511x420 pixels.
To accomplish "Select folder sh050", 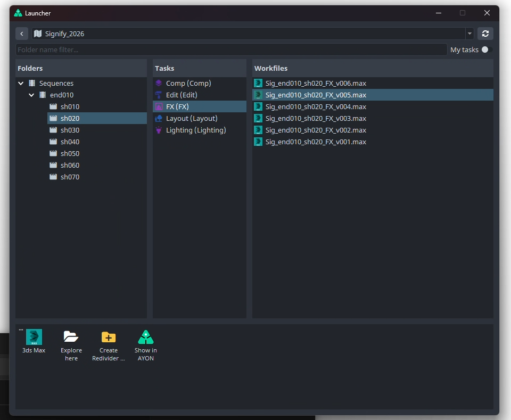I will tap(97, 153).
